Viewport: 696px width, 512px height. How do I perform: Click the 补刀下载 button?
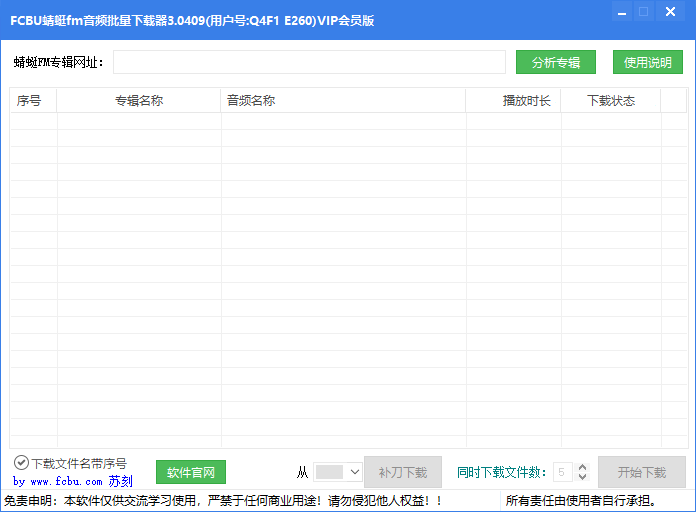point(403,472)
